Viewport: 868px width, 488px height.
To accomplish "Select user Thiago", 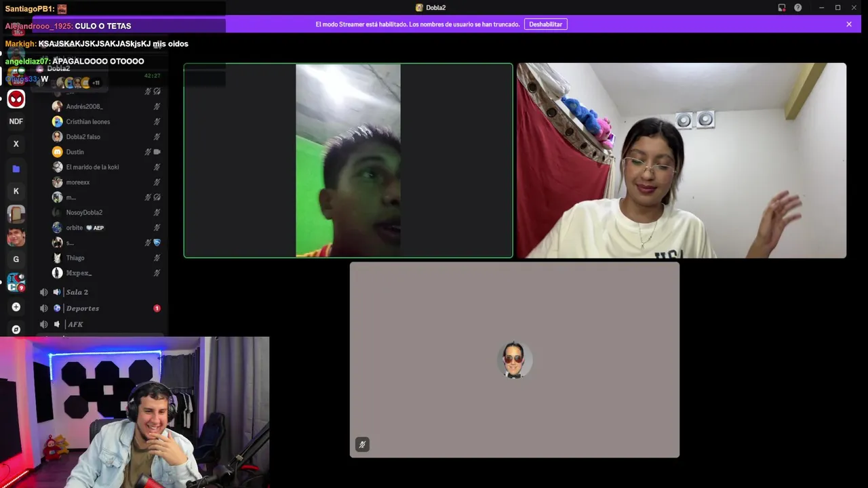I will (106, 258).
